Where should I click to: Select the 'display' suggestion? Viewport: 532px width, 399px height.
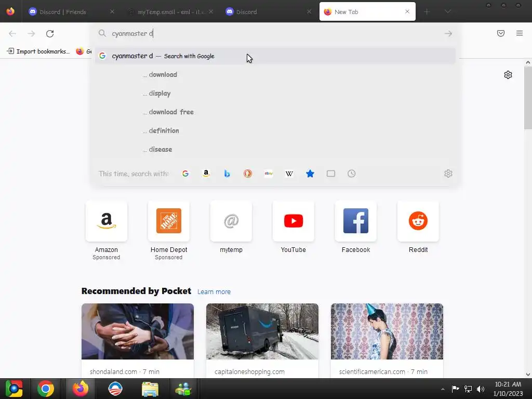click(x=275, y=94)
